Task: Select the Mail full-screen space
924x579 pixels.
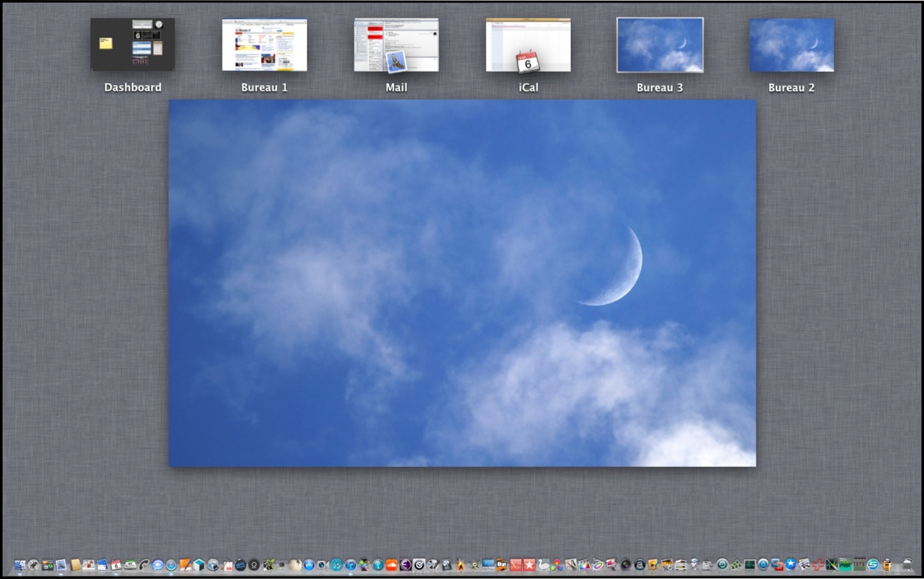Action: pyautogui.click(x=396, y=45)
